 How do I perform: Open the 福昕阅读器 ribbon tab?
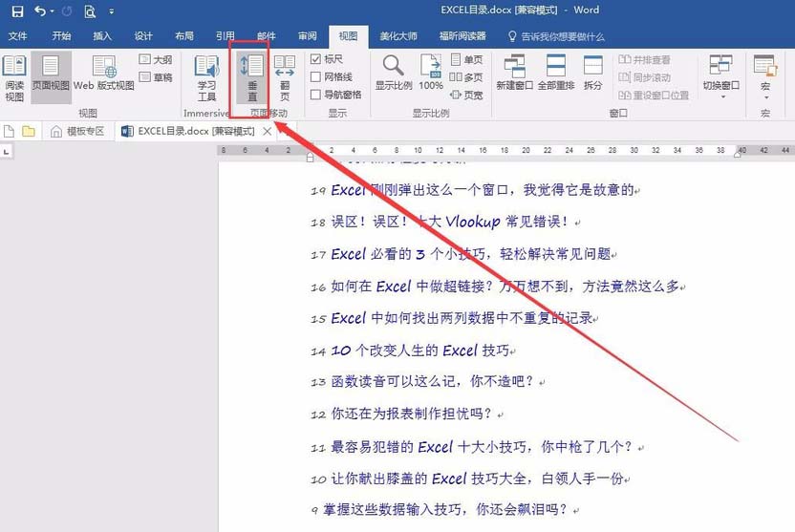pyautogui.click(x=462, y=36)
